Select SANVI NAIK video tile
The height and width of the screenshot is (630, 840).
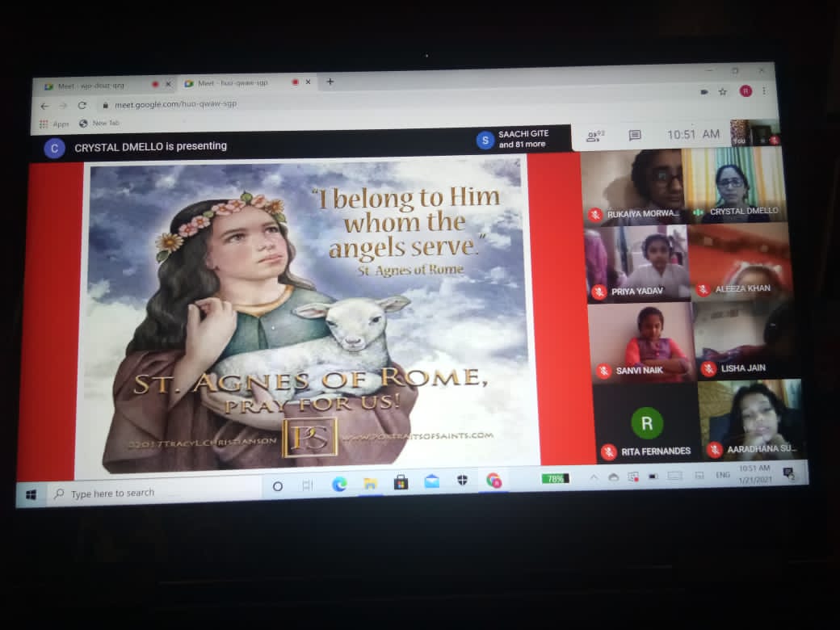(642, 342)
